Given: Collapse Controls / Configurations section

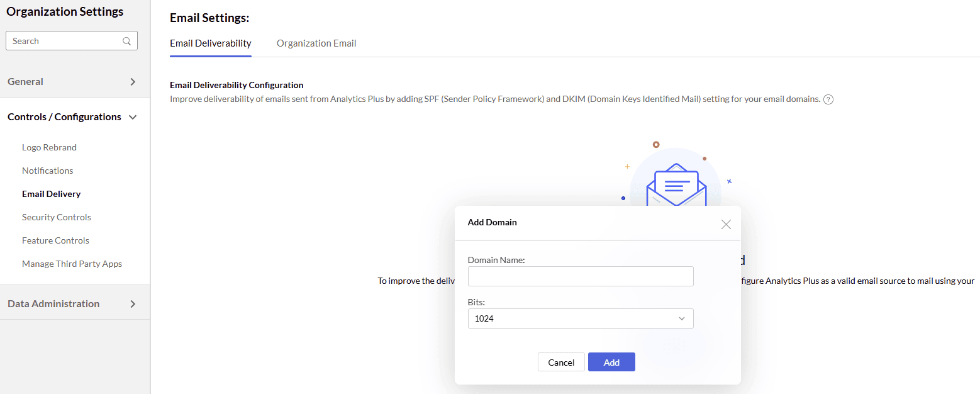Looking at the screenshot, I should coord(133,117).
